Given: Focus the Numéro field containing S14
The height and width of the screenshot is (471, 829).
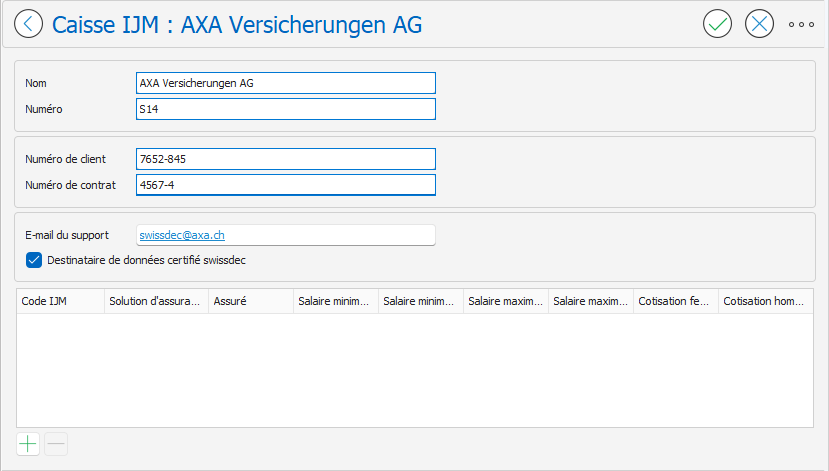Looking at the screenshot, I should pyautogui.click(x=285, y=109).
